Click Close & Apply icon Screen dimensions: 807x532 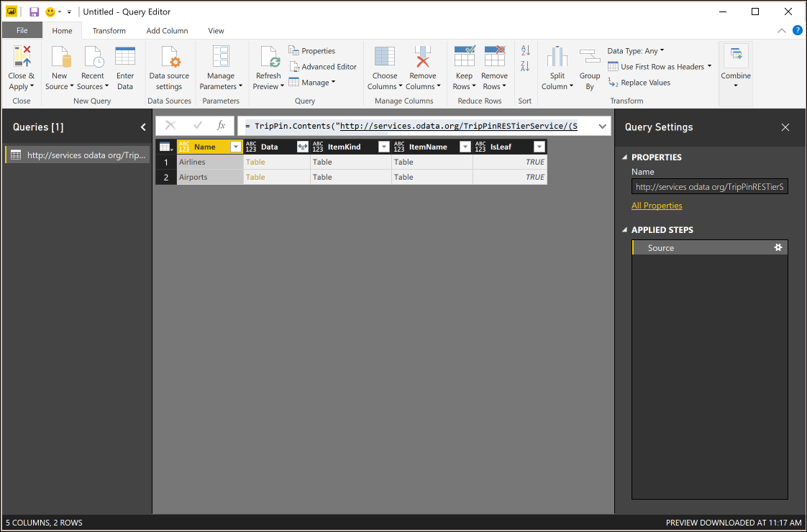click(22, 56)
